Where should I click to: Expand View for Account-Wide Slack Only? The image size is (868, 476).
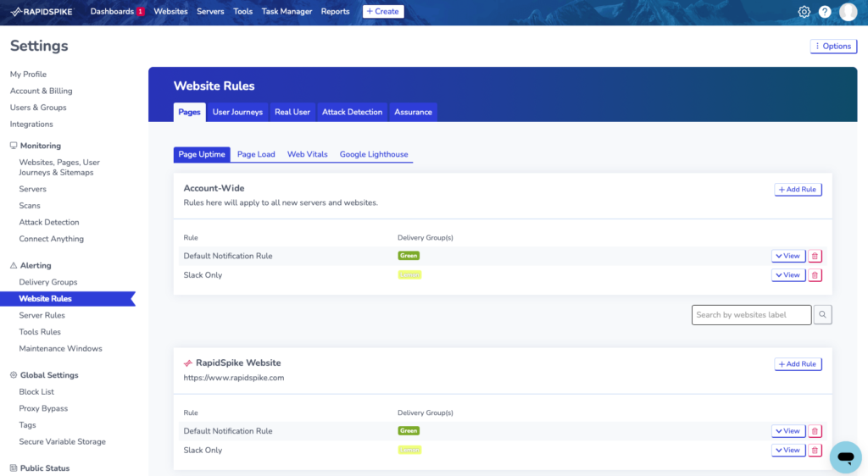click(788, 274)
